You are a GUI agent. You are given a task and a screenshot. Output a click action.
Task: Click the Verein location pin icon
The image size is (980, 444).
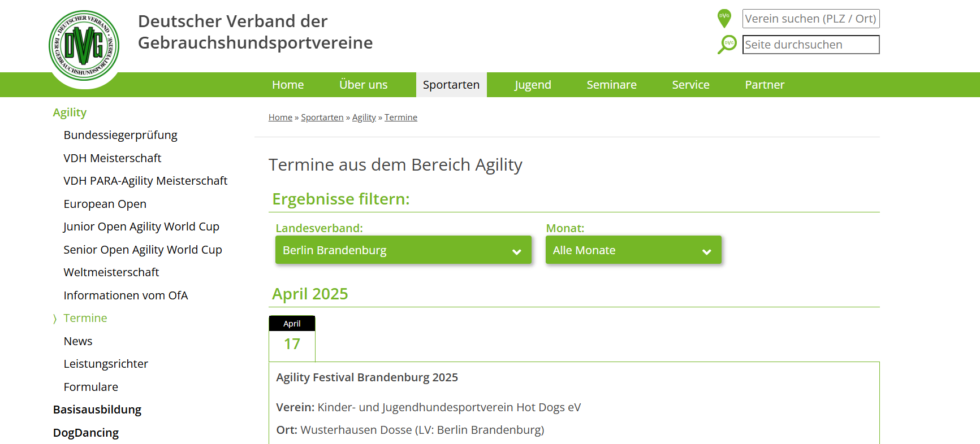[x=724, y=18]
